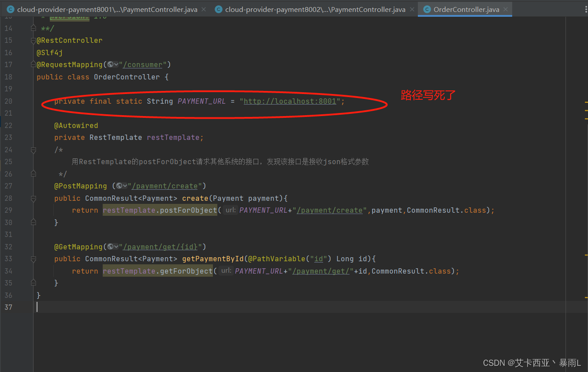
Task: Click the @Autowired annotation
Action: 76,125
